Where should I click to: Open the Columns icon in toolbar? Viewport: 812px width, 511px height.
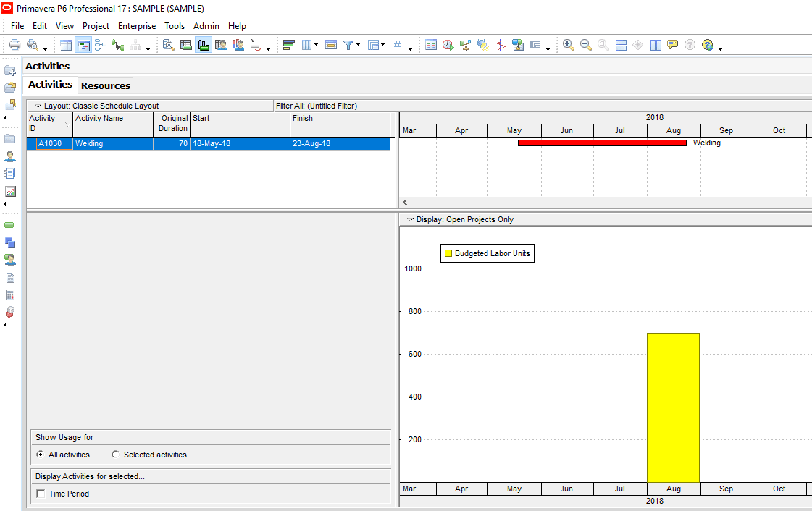click(306, 45)
